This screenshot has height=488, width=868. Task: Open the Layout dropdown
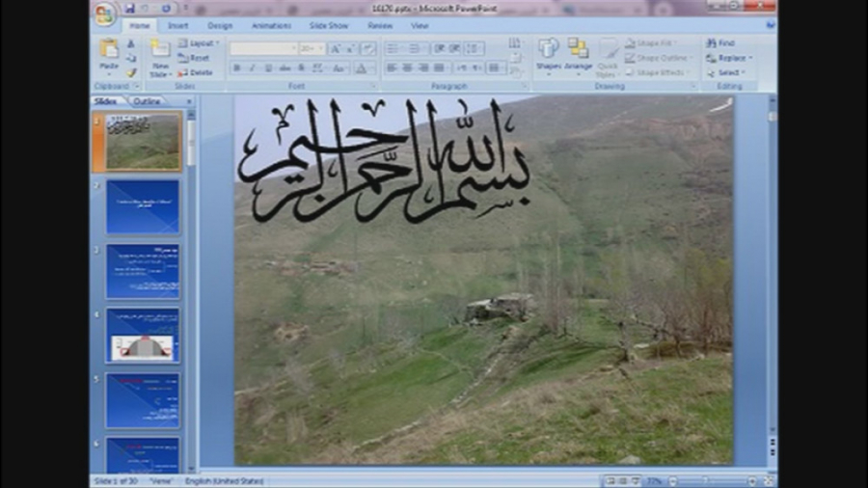pyautogui.click(x=199, y=43)
